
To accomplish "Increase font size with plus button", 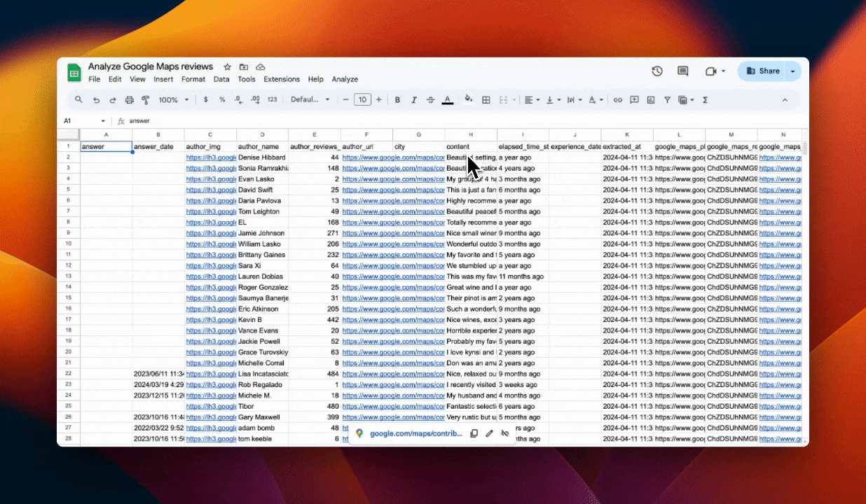I will coord(379,100).
